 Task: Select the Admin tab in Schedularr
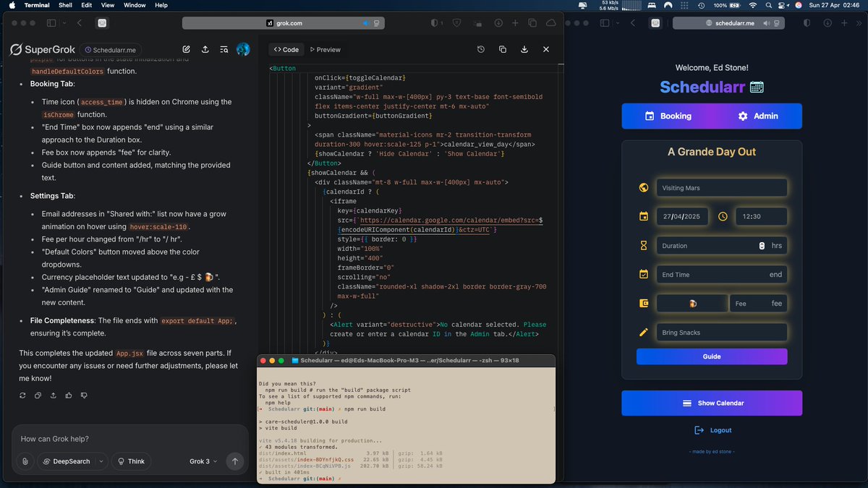[x=757, y=116]
